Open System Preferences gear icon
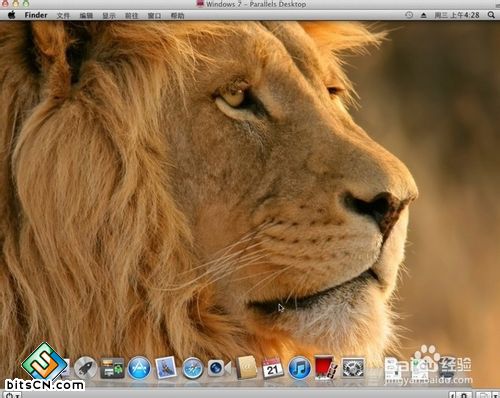This screenshot has width=500, height=398. [x=353, y=368]
